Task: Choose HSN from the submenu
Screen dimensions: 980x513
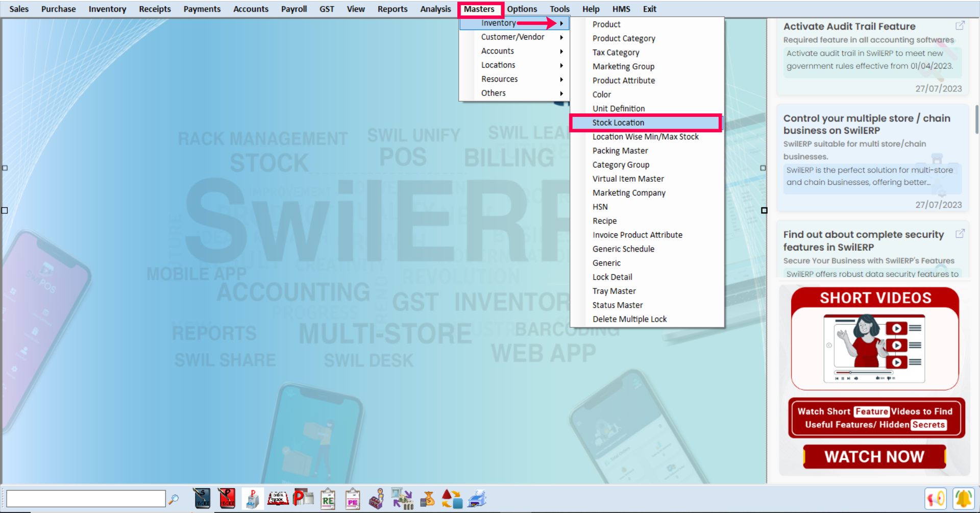Action: 647,207
